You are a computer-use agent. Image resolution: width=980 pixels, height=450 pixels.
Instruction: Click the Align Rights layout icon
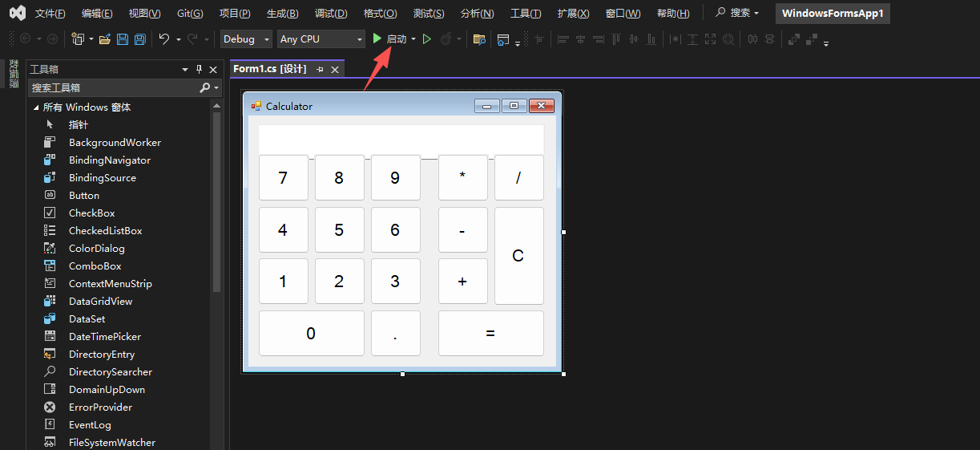point(598,39)
